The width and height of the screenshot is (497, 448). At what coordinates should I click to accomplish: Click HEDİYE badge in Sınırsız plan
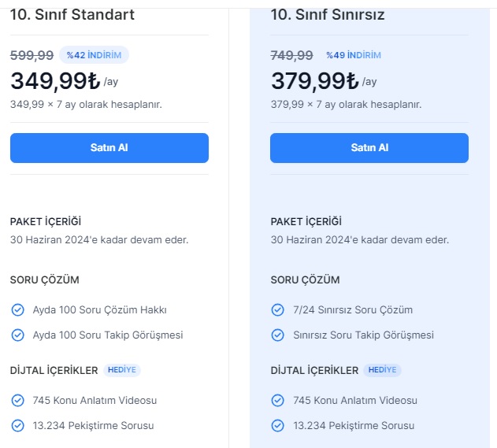[x=382, y=370]
